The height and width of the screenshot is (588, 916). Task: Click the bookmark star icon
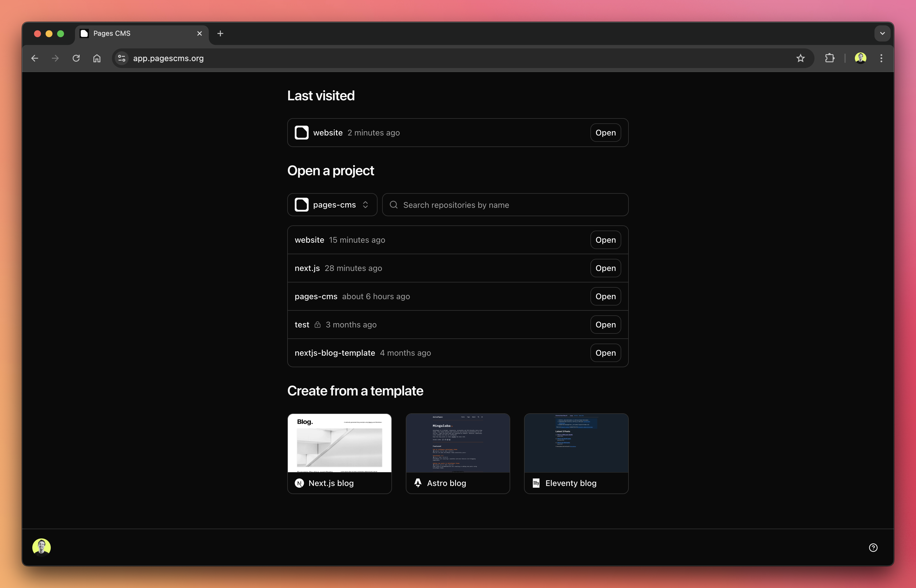[800, 58]
